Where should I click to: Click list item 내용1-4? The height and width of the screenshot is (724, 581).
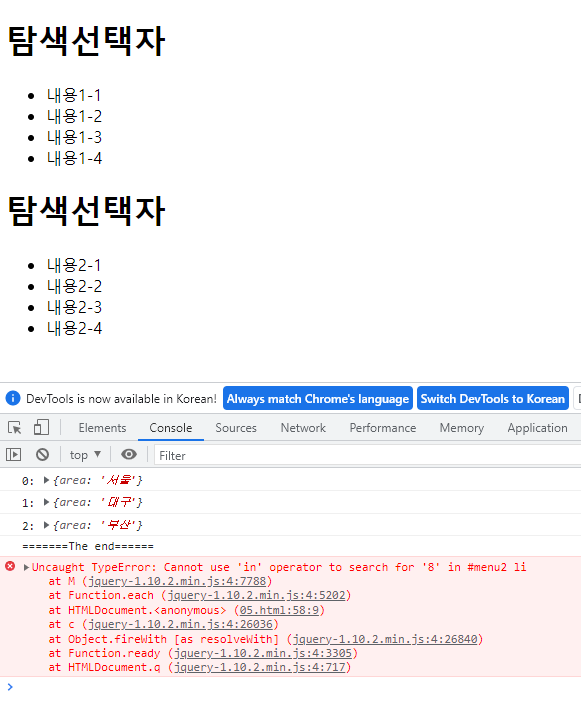[x=74, y=158]
